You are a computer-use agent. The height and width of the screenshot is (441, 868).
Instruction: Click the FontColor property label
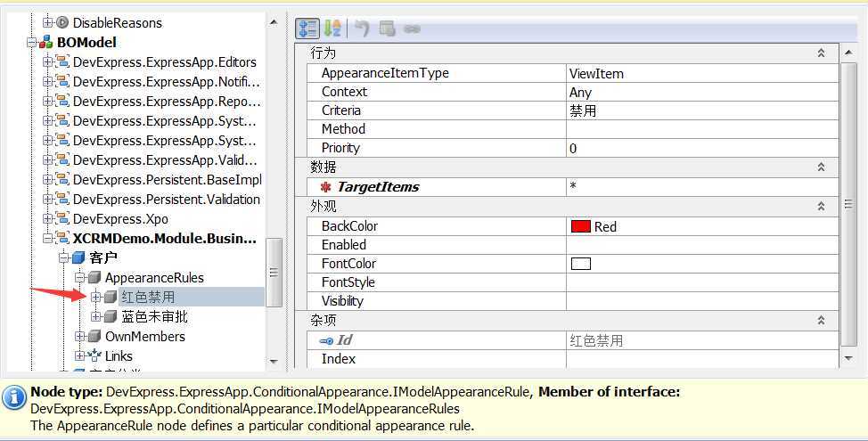coord(348,264)
